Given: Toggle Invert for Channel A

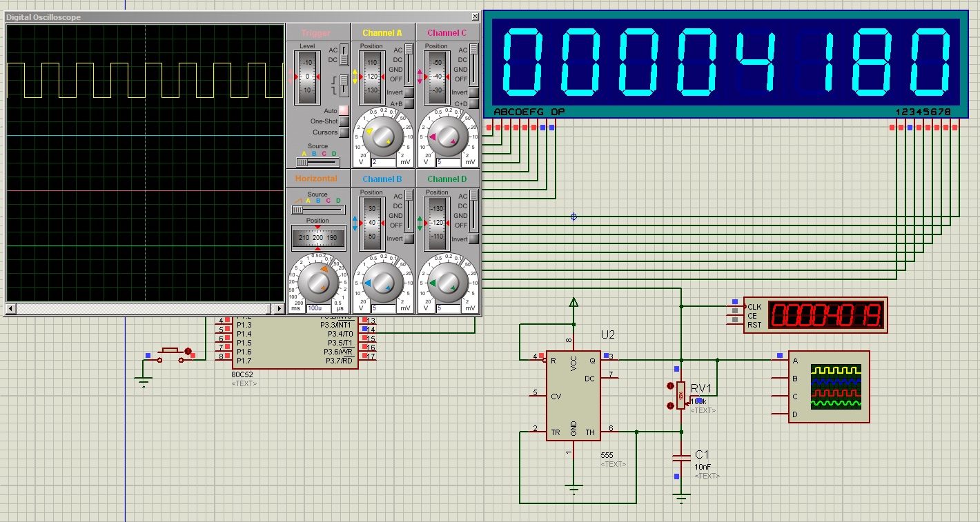Looking at the screenshot, I should 409,92.
